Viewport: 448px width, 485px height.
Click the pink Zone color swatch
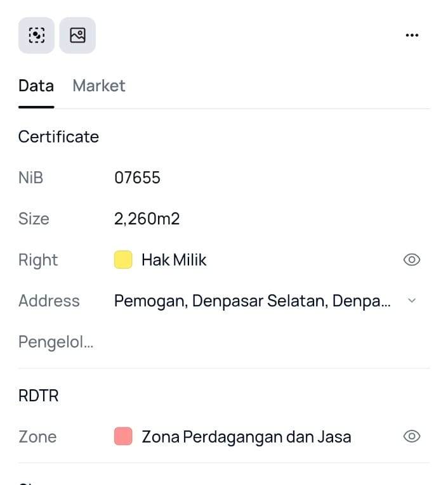[x=123, y=436]
